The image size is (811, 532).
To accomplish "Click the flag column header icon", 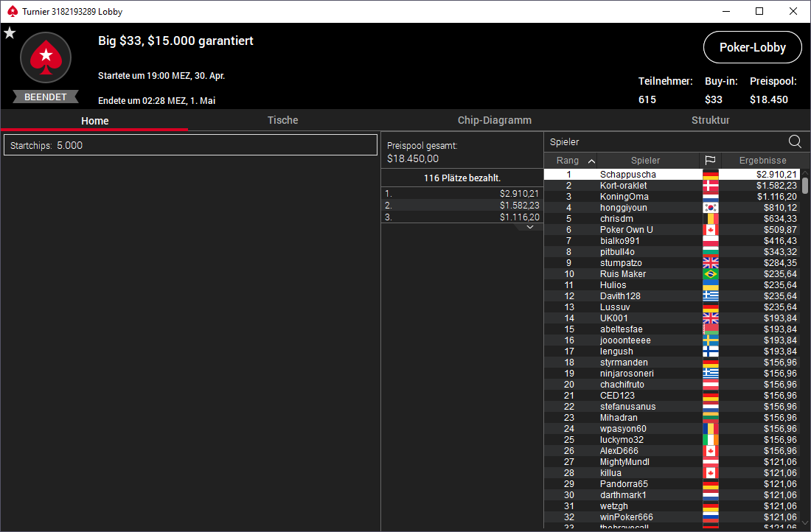I will (x=710, y=161).
